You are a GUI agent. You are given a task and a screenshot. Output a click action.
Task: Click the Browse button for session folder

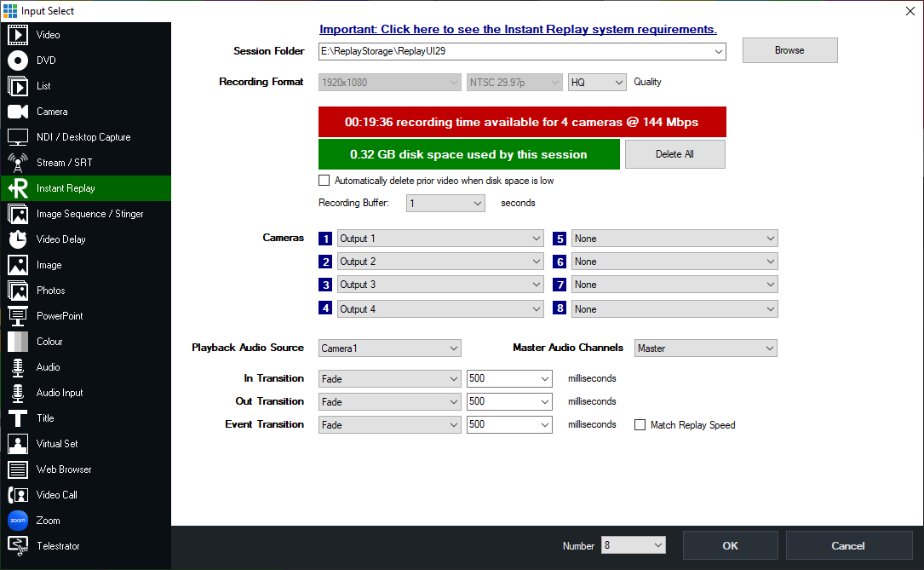click(789, 50)
